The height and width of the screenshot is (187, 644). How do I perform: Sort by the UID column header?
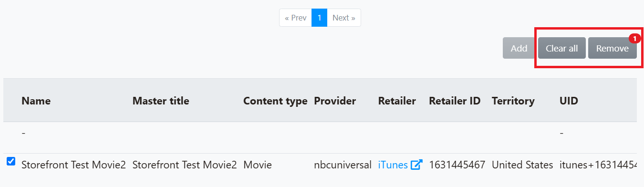[569, 101]
